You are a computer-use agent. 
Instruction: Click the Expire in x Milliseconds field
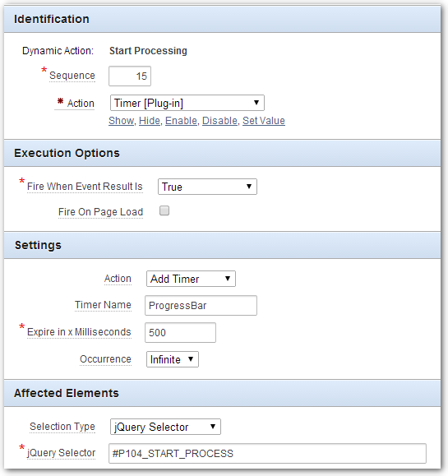tap(180, 333)
